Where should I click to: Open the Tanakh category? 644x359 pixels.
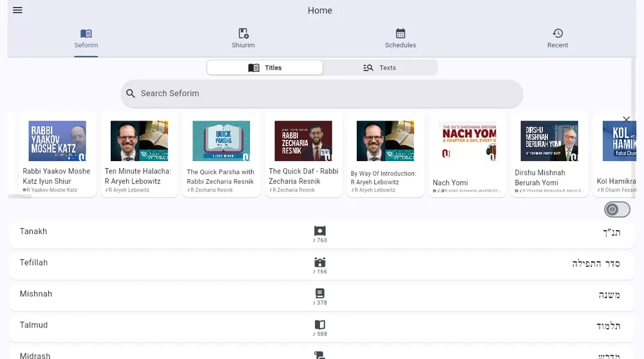tap(321, 235)
